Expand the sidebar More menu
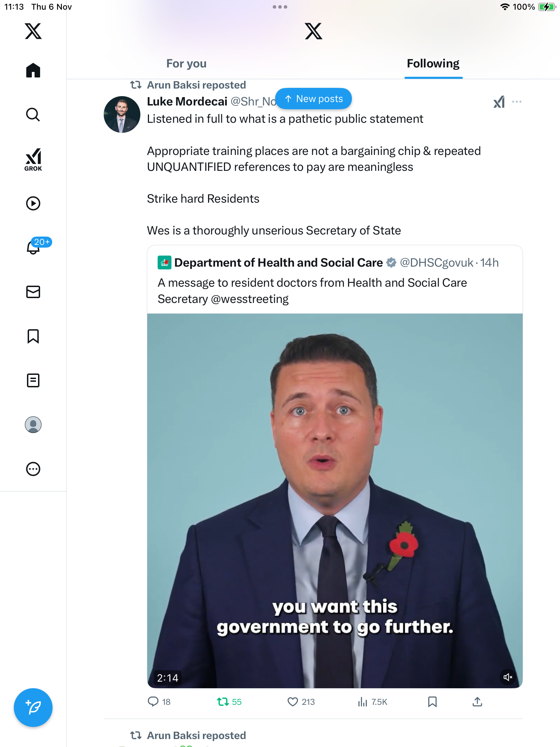 click(33, 469)
